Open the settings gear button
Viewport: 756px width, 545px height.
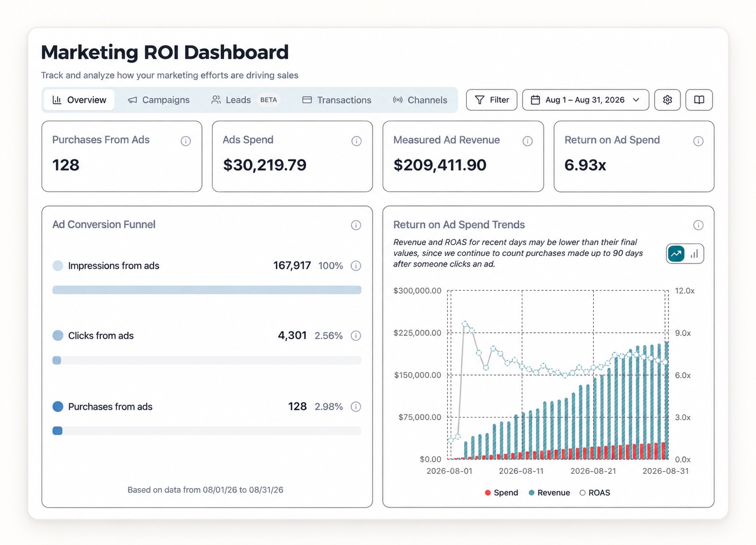click(667, 100)
